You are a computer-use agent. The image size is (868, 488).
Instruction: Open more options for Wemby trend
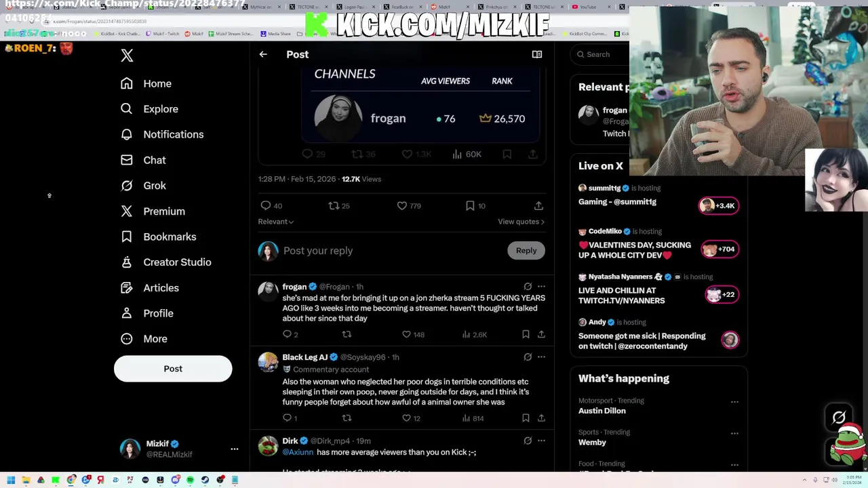pos(734,433)
